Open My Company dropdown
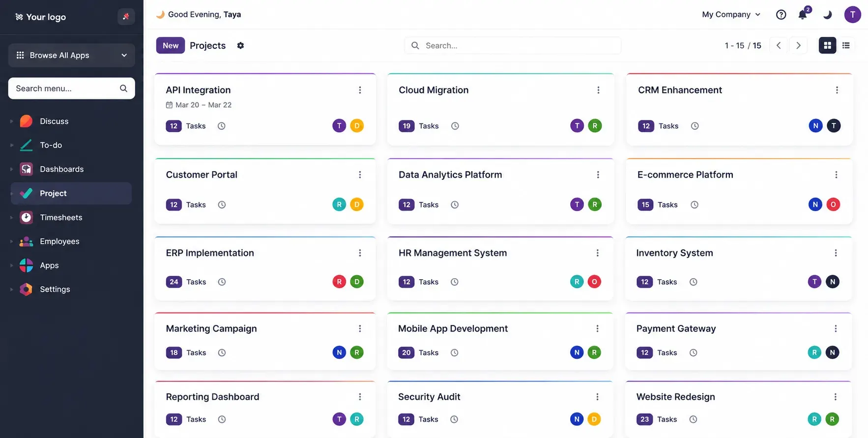 pos(731,15)
